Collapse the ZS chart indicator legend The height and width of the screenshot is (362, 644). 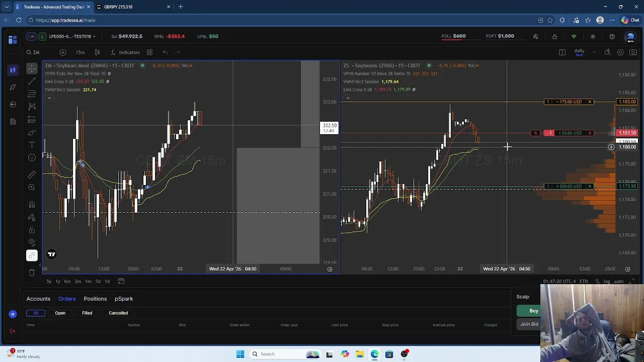click(348, 98)
